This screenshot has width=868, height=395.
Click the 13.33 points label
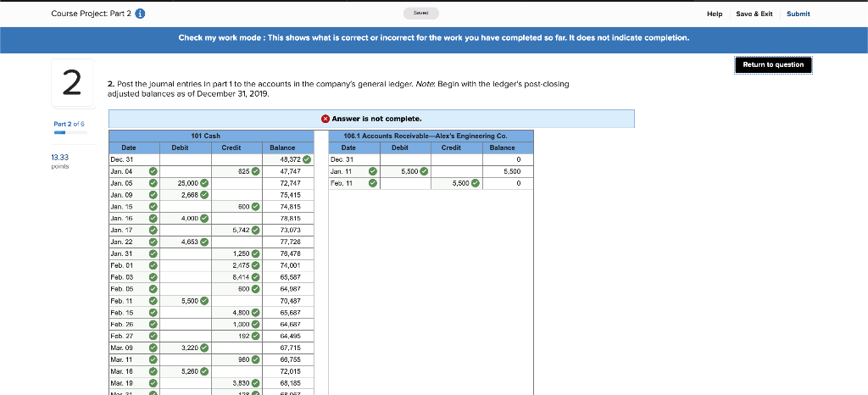point(60,161)
